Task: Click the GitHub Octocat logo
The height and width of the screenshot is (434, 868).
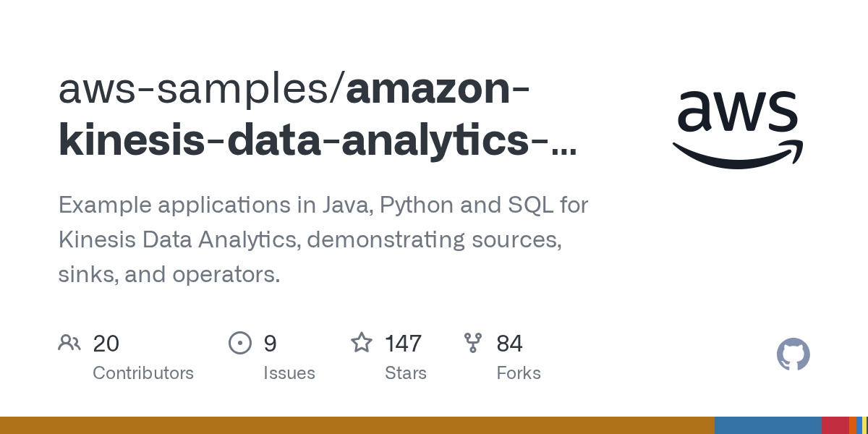Action: (x=793, y=354)
